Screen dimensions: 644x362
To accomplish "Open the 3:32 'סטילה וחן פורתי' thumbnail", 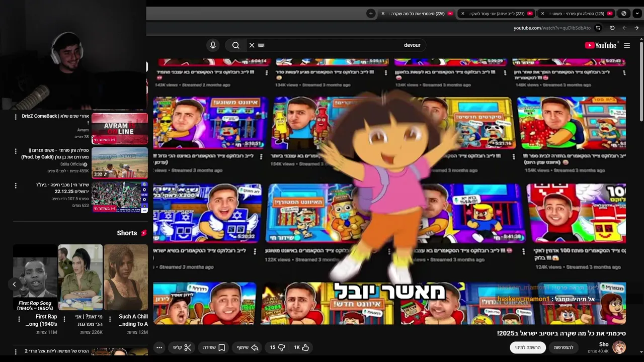I will (120, 163).
